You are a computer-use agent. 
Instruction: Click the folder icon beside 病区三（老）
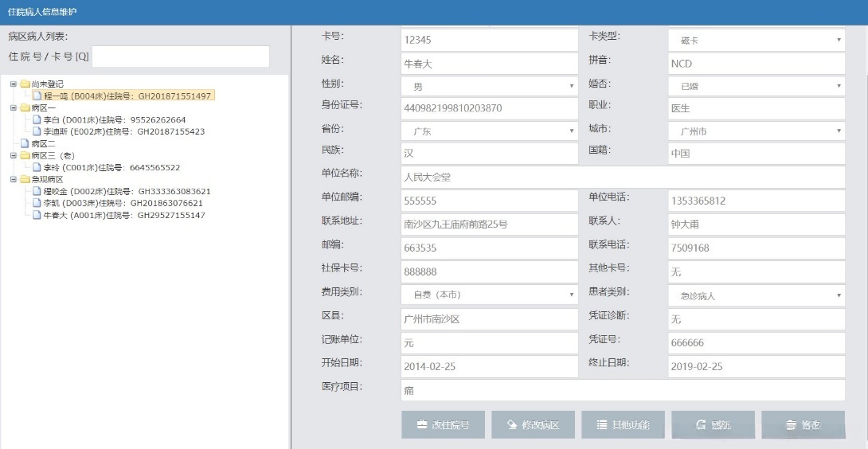[x=25, y=155]
